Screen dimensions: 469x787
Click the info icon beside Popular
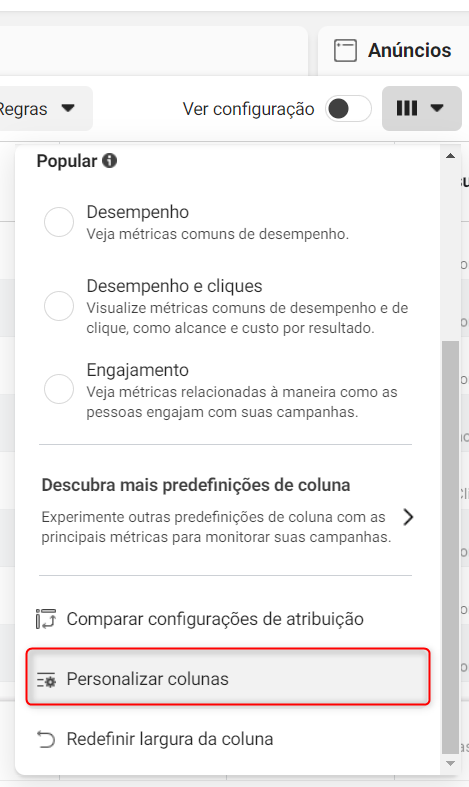(x=109, y=161)
